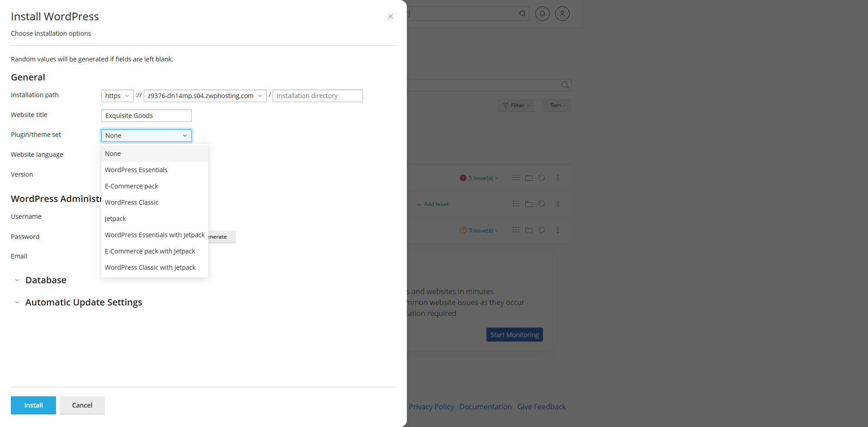This screenshot has width=868, height=427.
Task: Collapse the Plugin/theme set dropdown
Action: point(146,136)
